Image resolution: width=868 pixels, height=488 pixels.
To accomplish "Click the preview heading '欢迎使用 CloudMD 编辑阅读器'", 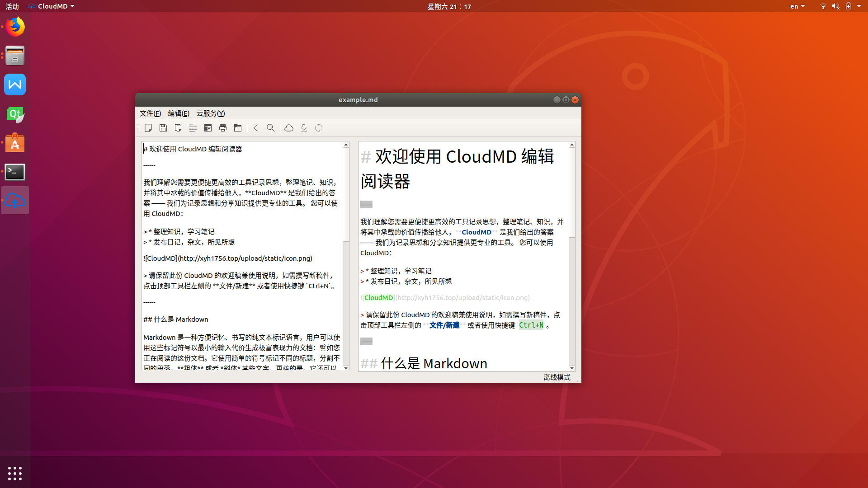I will 458,169.
